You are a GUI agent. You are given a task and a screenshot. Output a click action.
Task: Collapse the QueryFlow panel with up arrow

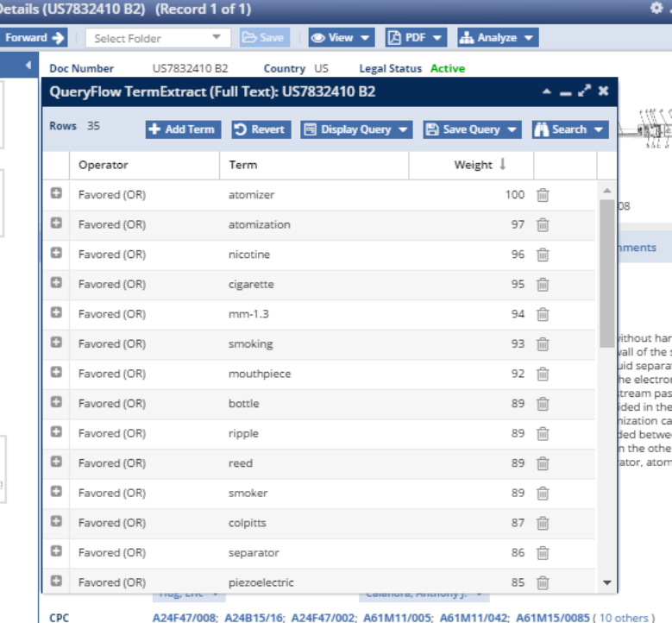pyautogui.click(x=546, y=91)
